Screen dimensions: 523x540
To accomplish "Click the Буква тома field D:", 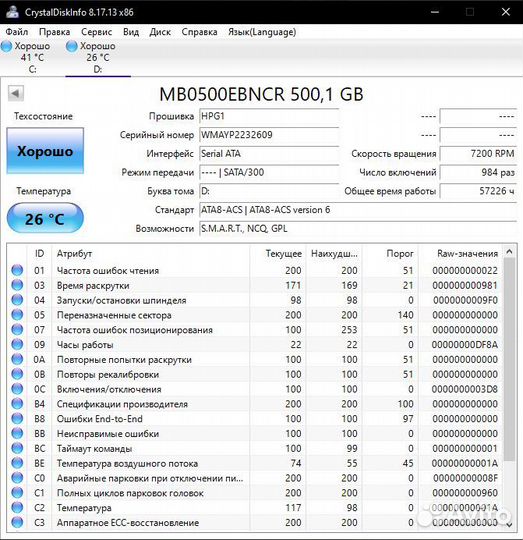I will coord(269,191).
